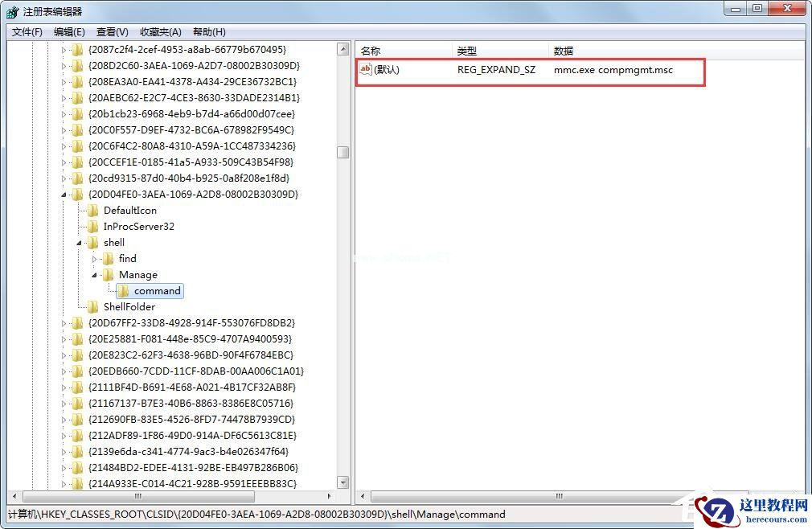
Task: Click the command folder icon
Action: pos(124,290)
